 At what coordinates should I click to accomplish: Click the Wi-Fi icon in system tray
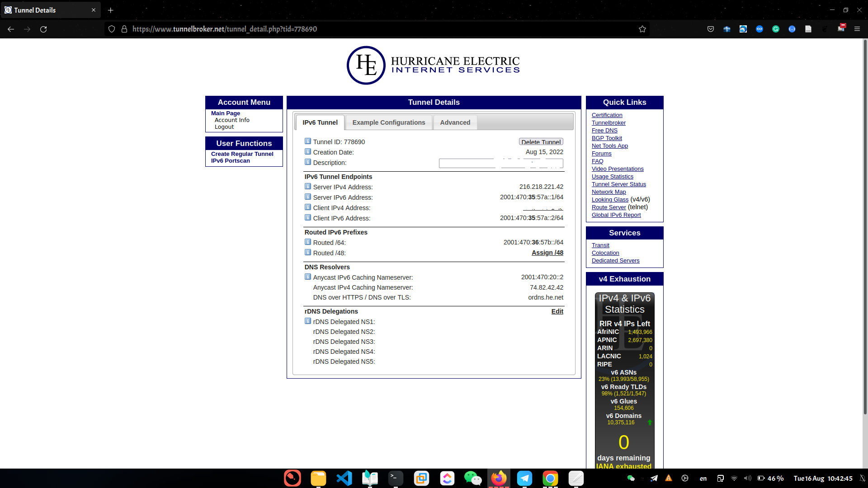tap(734, 478)
